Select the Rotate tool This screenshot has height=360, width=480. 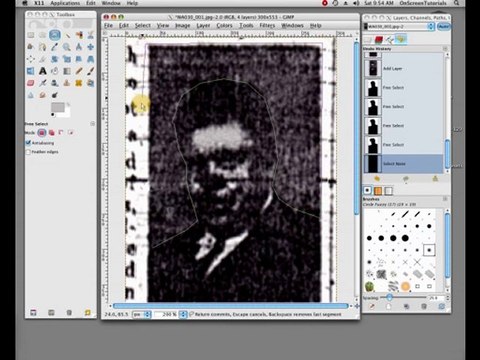click(x=55, y=59)
